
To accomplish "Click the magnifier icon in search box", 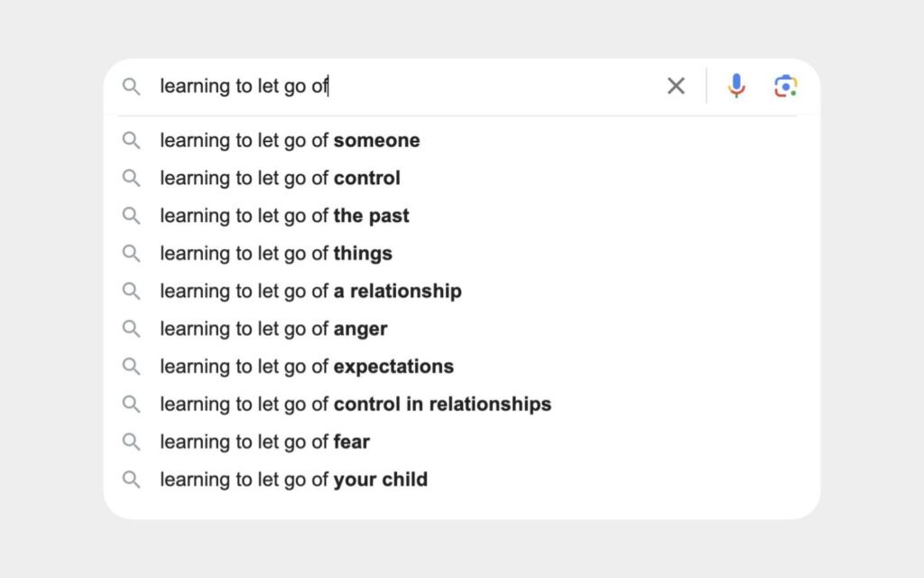I will (131, 87).
